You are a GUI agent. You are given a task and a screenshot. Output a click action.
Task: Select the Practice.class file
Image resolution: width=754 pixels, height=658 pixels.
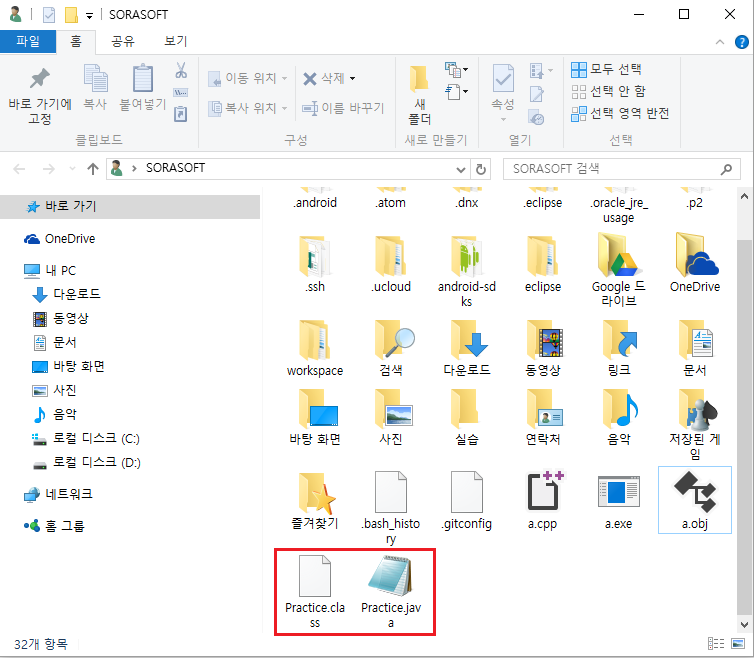coord(315,592)
